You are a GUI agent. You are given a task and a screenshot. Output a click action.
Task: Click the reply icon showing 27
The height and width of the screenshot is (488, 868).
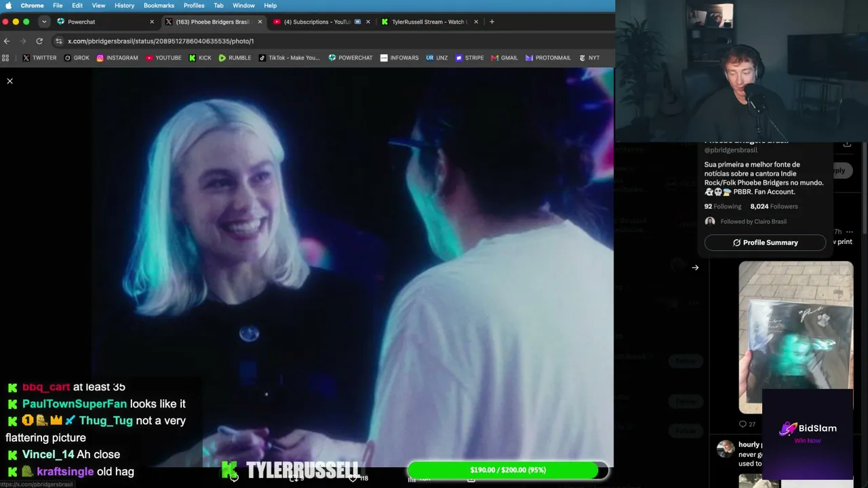coord(747,424)
